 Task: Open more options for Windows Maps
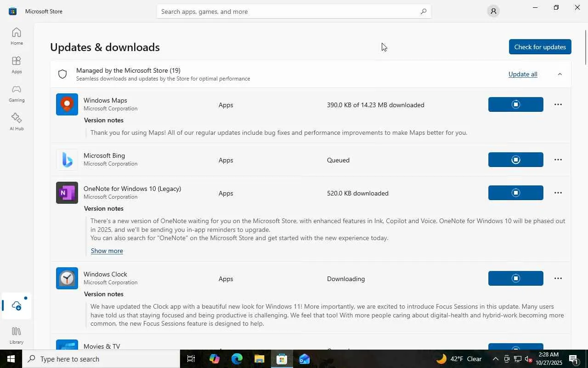point(558,104)
